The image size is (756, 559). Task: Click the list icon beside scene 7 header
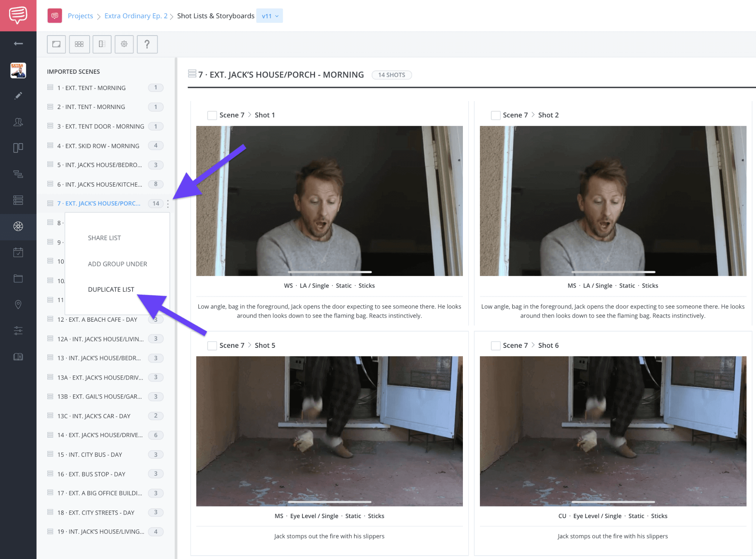coord(192,74)
